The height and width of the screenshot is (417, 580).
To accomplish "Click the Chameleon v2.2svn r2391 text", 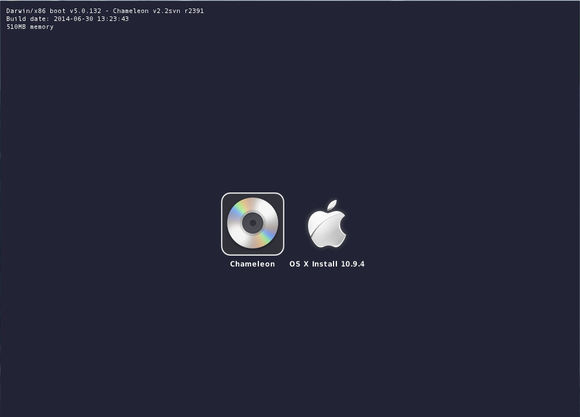I will coord(158,11).
